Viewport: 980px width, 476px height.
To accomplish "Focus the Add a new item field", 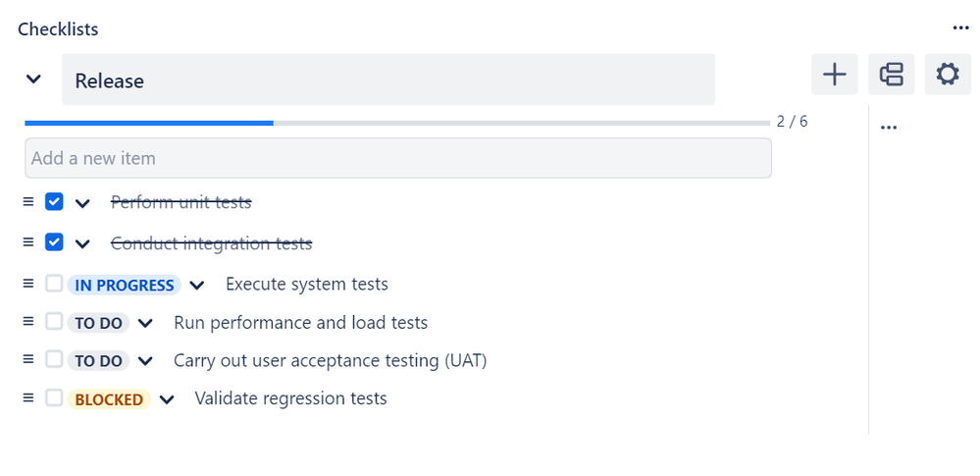I will (x=397, y=158).
